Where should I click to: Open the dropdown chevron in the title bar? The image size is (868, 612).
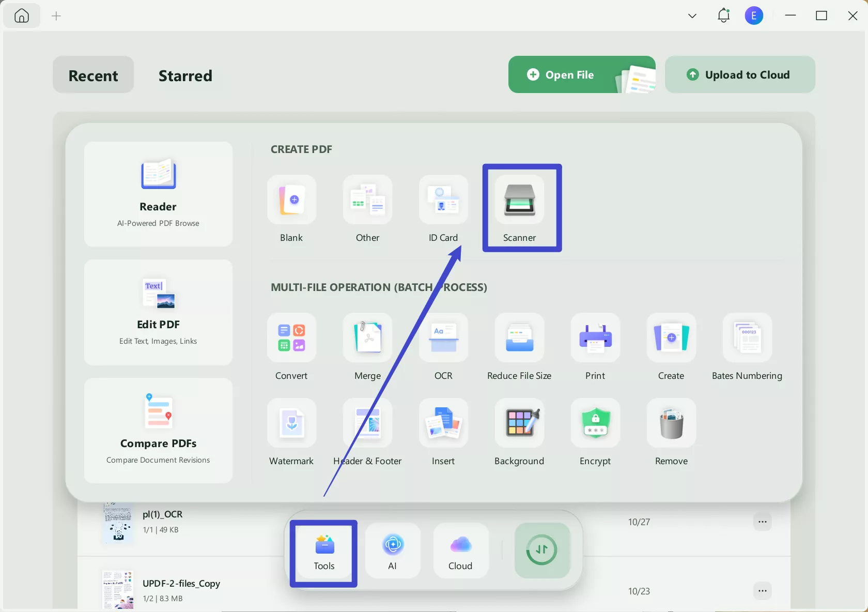coord(692,16)
